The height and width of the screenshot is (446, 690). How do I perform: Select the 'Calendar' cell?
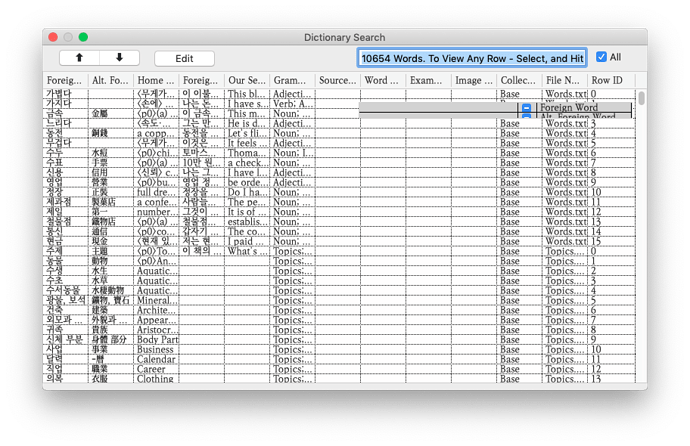click(x=156, y=359)
